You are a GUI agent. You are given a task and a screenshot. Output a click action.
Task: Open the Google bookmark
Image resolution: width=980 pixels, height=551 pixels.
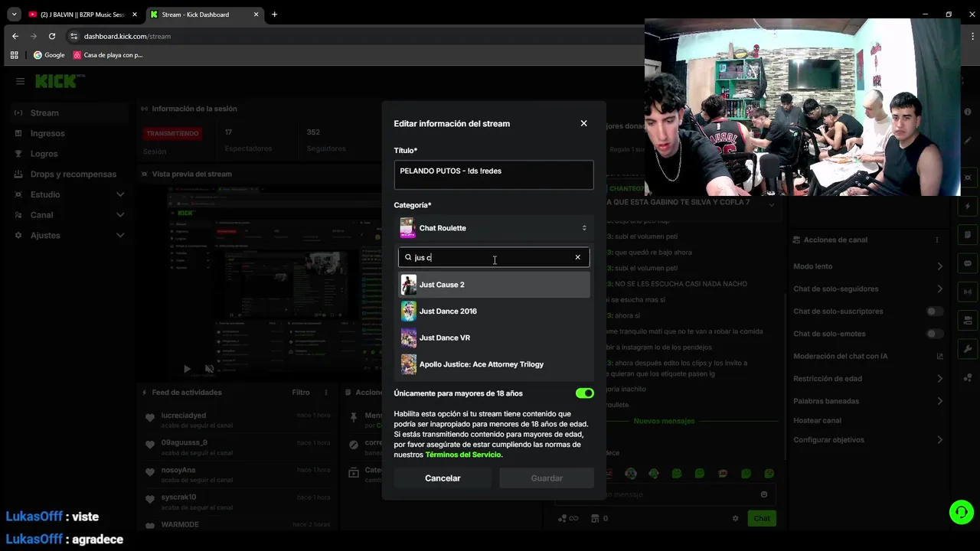tap(49, 55)
